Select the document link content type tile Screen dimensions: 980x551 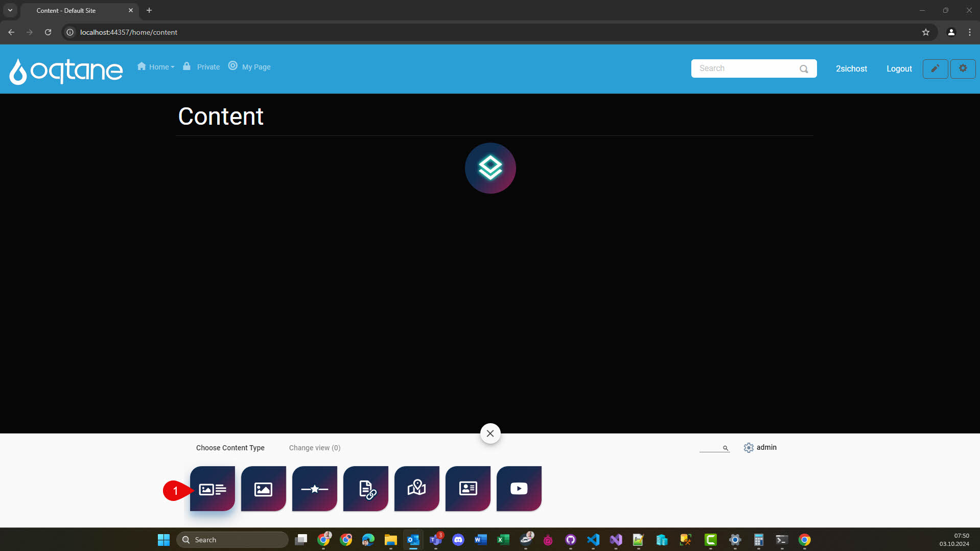(x=366, y=489)
